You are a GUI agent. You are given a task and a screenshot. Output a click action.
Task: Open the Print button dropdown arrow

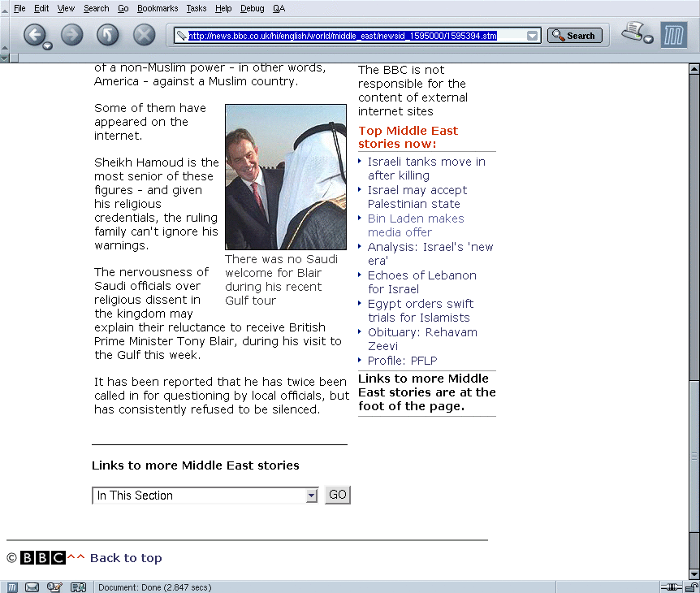click(649, 39)
